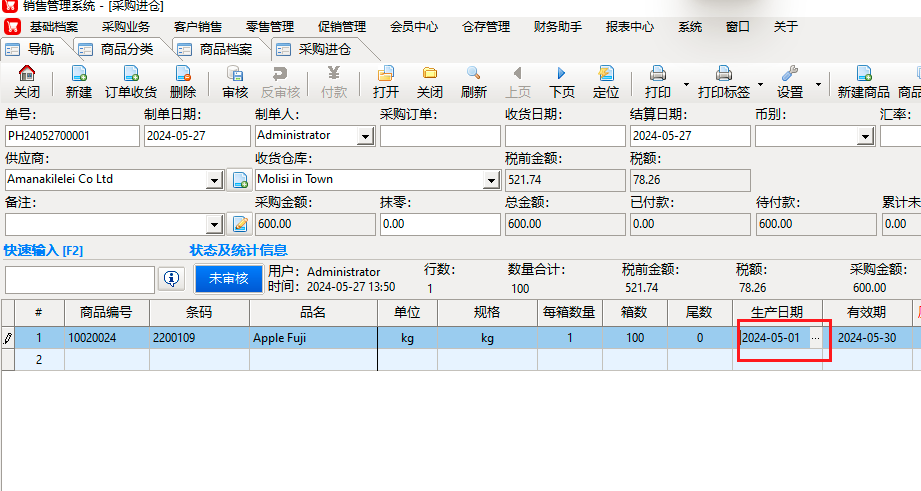The height and width of the screenshot is (491, 921).
Task: Click the 采购订单 input field
Action: pyautogui.click(x=440, y=136)
